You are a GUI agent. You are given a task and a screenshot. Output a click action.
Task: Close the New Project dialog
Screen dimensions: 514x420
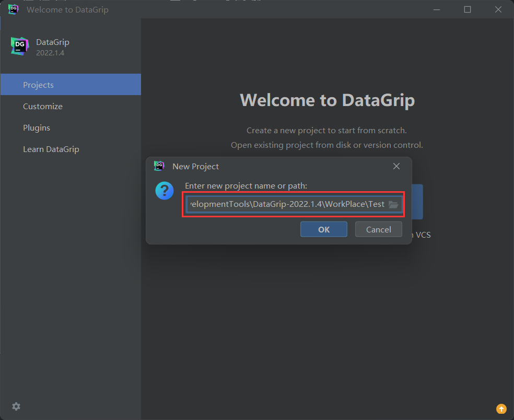click(396, 166)
